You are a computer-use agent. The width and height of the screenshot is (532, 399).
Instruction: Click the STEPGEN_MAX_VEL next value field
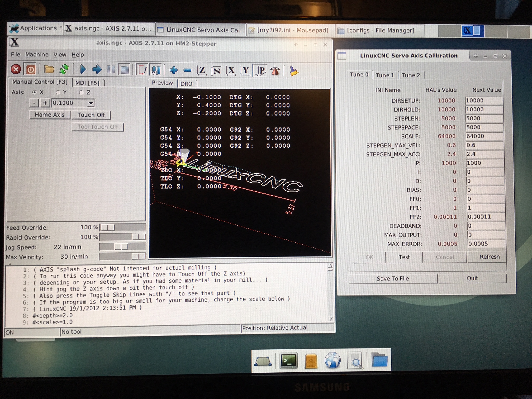[484, 145]
